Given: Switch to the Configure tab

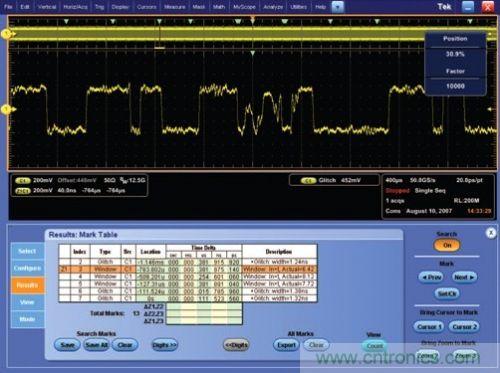Looking at the screenshot, I should coord(27,268).
